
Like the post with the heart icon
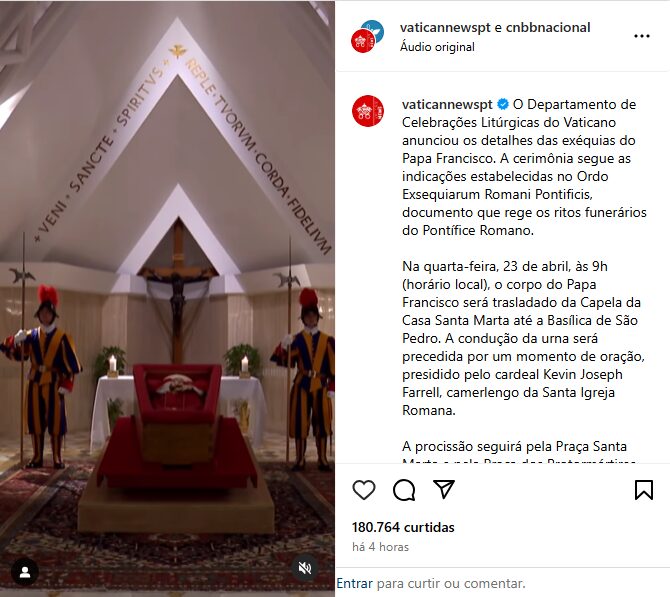pyautogui.click(x=364, y=490)
